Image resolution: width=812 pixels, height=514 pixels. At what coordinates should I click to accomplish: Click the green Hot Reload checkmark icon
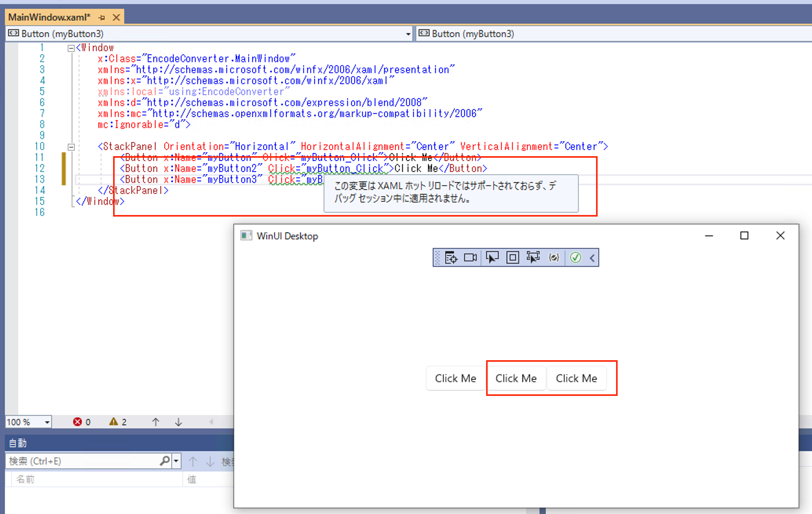tap(575, 258)
